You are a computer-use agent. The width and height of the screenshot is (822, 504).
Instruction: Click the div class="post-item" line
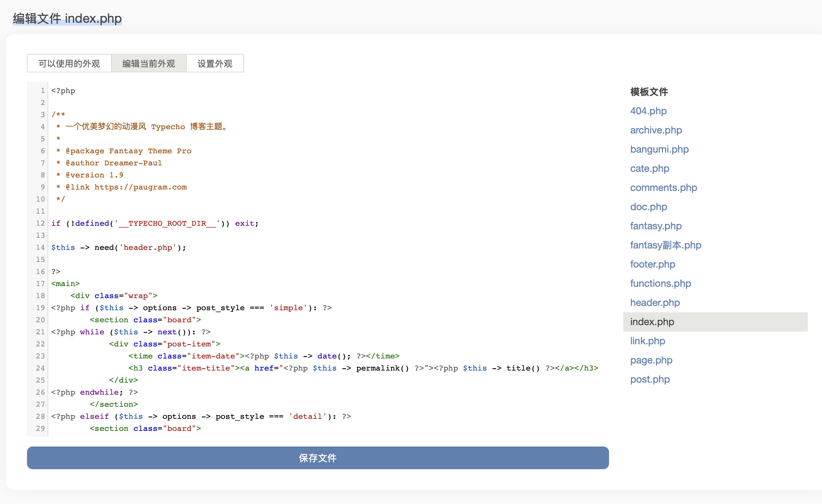coord(165,344)
